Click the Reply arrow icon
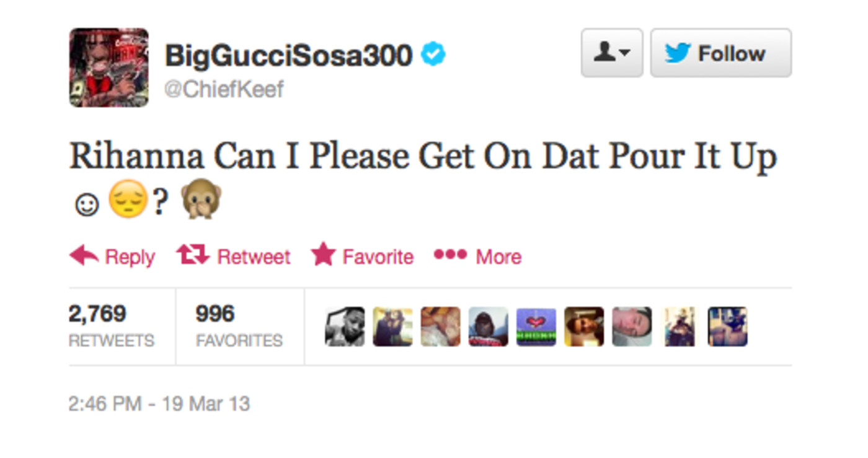The width and height of the screenshot is (868, 458). pyautogui.click(x=84, y=255)
